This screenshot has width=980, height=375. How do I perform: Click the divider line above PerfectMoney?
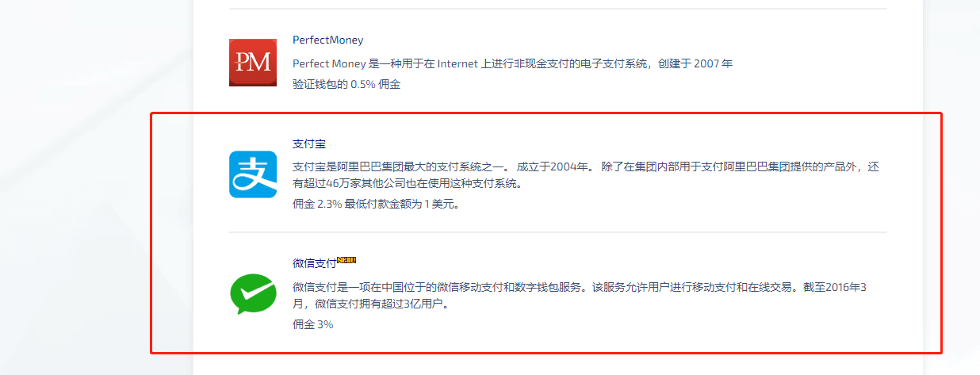pos(558,9)
